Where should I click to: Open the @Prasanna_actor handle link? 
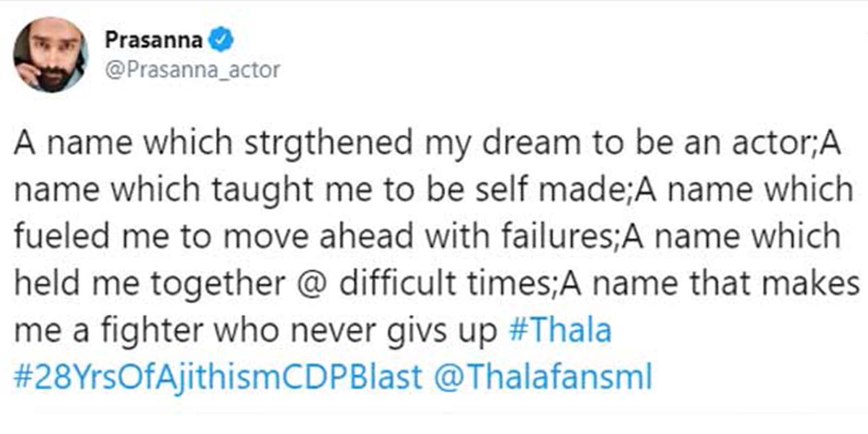pyautogui.click(x=192, y=69)
